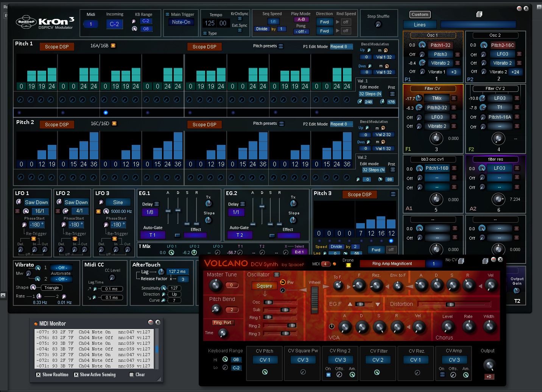Click the EG.1 Tx knob
The image size is (542, 392).
209,203
